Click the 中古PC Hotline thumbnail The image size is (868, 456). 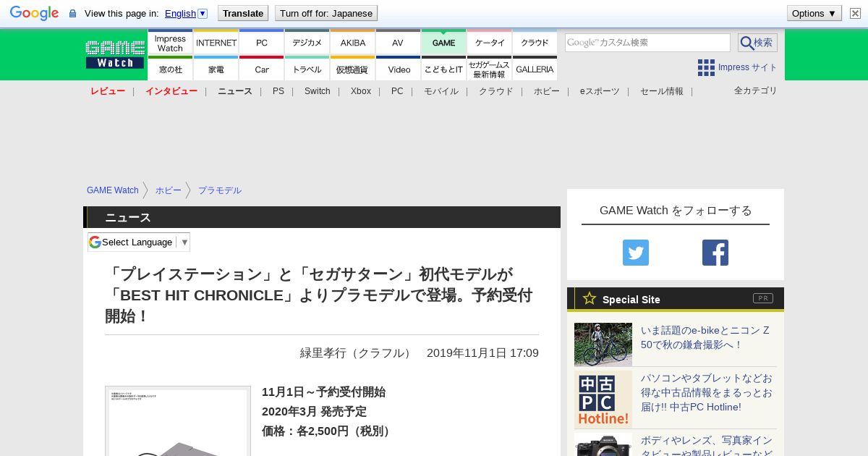point(603,400)
